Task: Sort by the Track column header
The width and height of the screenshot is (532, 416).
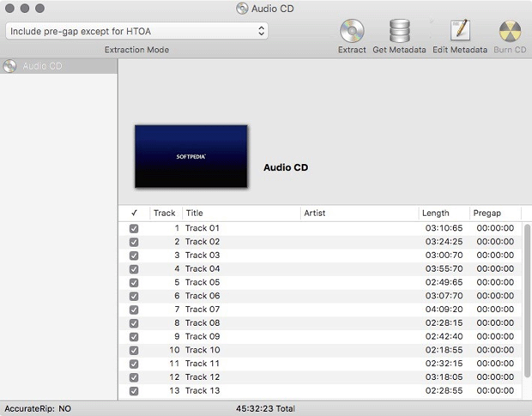Action: (166, 214)
